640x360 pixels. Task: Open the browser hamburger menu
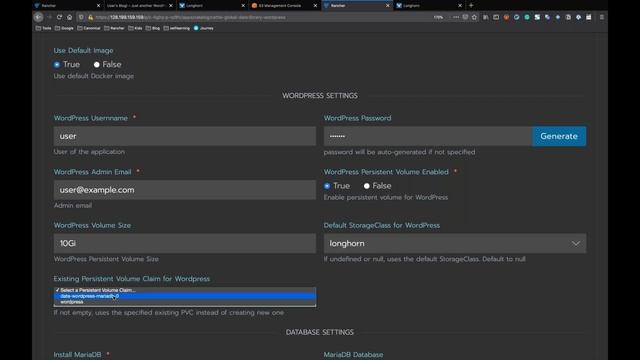[x=602, y=17]
